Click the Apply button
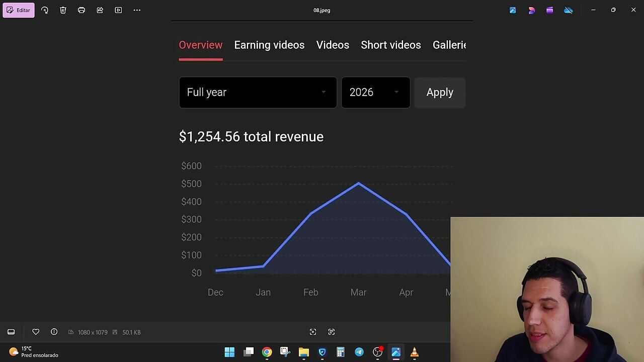Image resolution: width=644 pixels, height=362 pixels. click(x=440, y=93)
